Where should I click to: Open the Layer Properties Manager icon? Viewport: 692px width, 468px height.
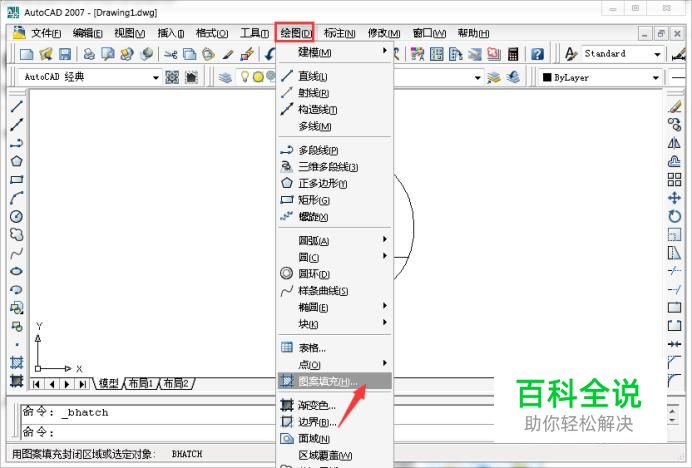pyautogui.click(x=225, y=77)
